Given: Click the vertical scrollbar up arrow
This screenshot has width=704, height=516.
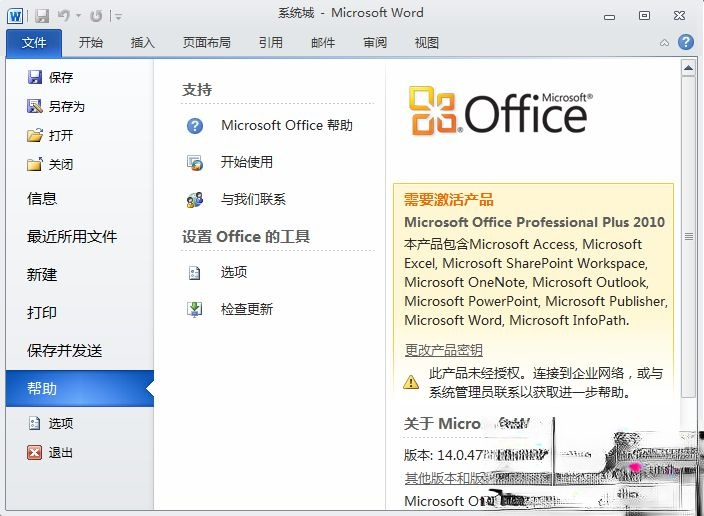Looking at the screenshot, I should [x=688, y=68].
